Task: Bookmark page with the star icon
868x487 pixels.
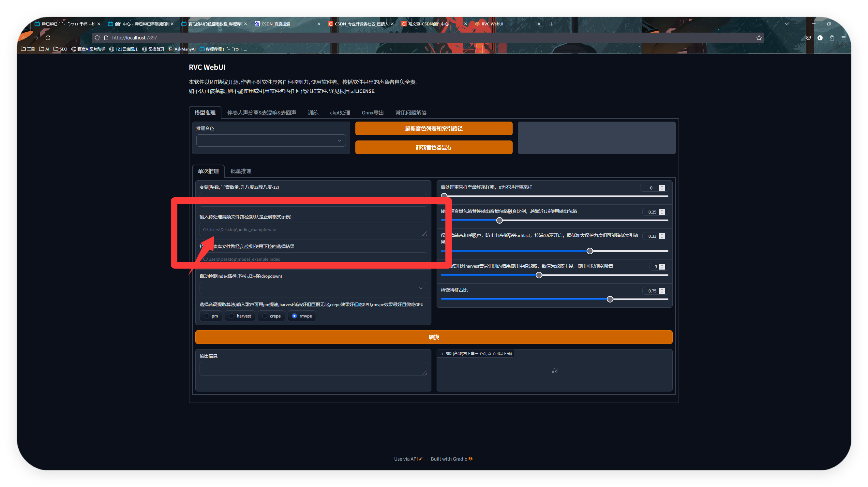Action: (759, 38)
